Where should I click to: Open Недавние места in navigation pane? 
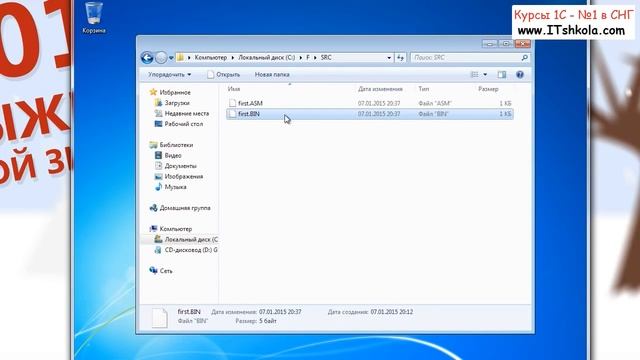pyautogui.click(x=187, y=113)
